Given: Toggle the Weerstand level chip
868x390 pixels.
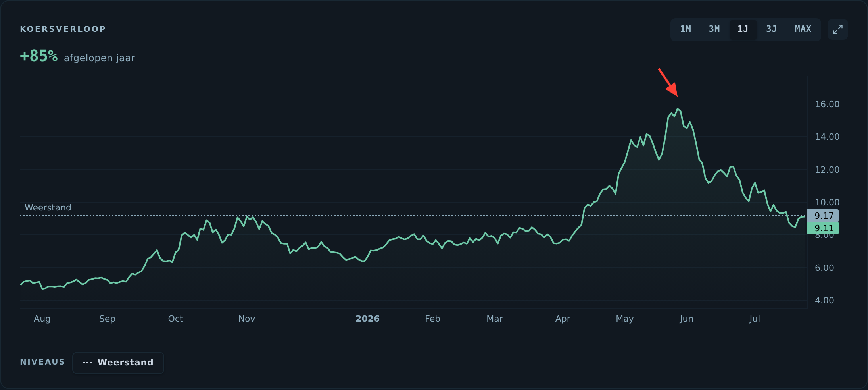Looking at the screenshot, I should tap(118, 363).
